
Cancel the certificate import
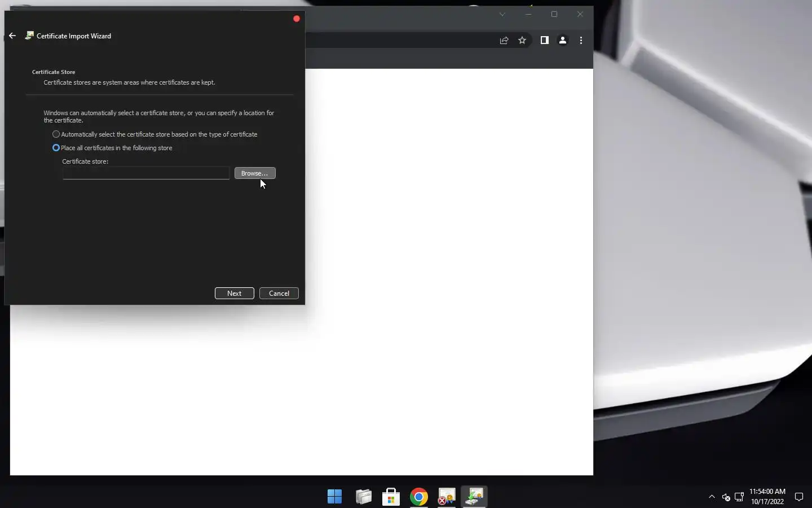279,294
